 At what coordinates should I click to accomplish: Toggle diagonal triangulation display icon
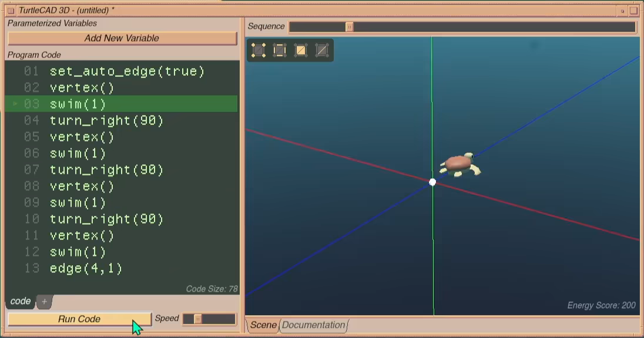coord(322,50)
